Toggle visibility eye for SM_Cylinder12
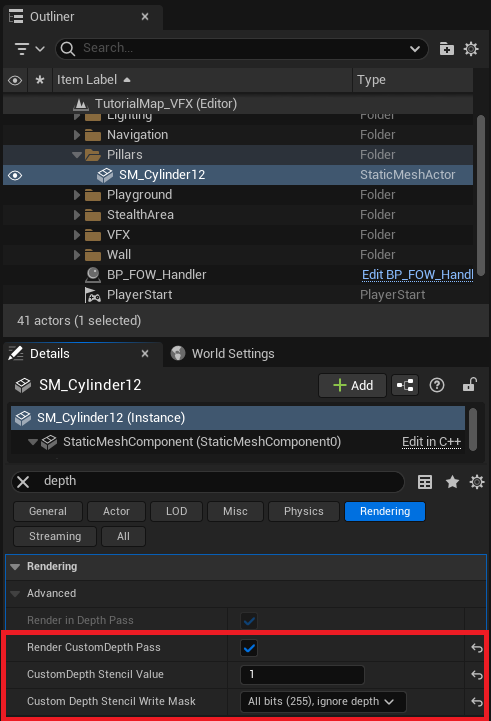Image resolution: width=491 pixels, height=721 pixels. [x=15, y=175]
